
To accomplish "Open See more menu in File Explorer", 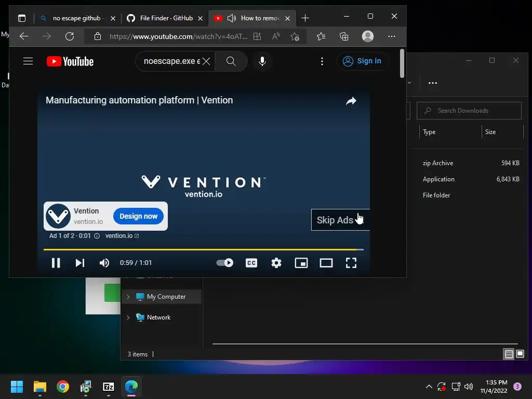I will 433,83.
